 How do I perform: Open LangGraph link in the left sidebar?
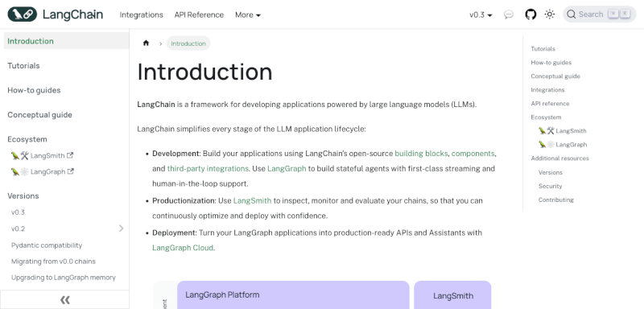pyautogui.click(x=43, y=171)
